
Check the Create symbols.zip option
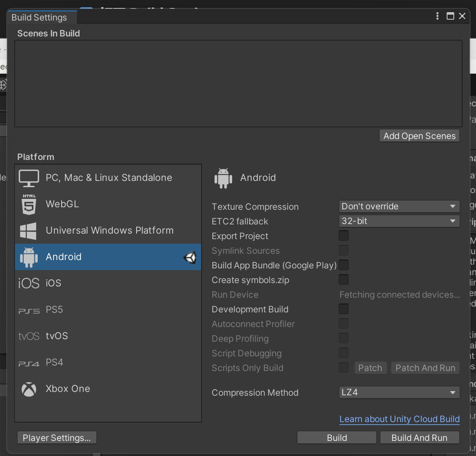point(344,280)
